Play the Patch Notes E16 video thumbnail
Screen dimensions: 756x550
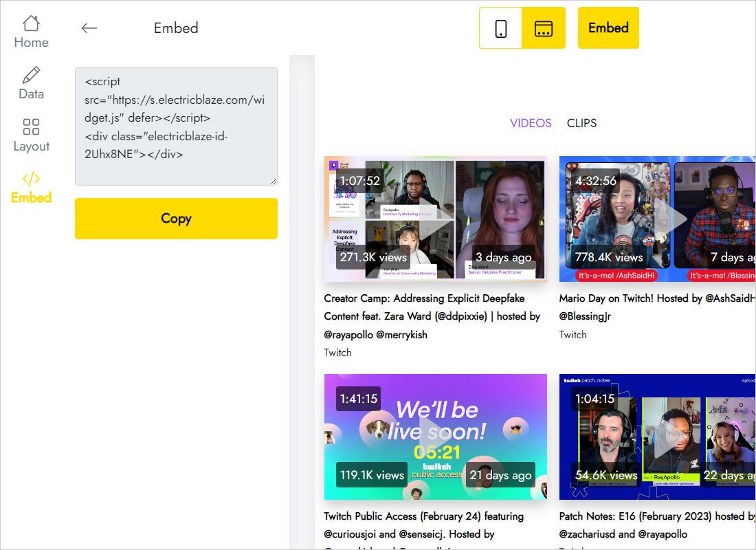tap(658, 437)
